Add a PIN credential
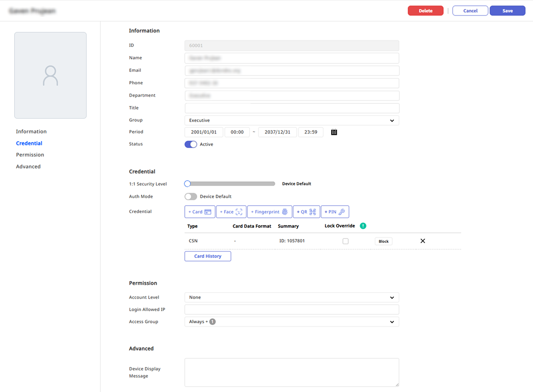The width and height of the screenshot is (533, 392). 335,212
